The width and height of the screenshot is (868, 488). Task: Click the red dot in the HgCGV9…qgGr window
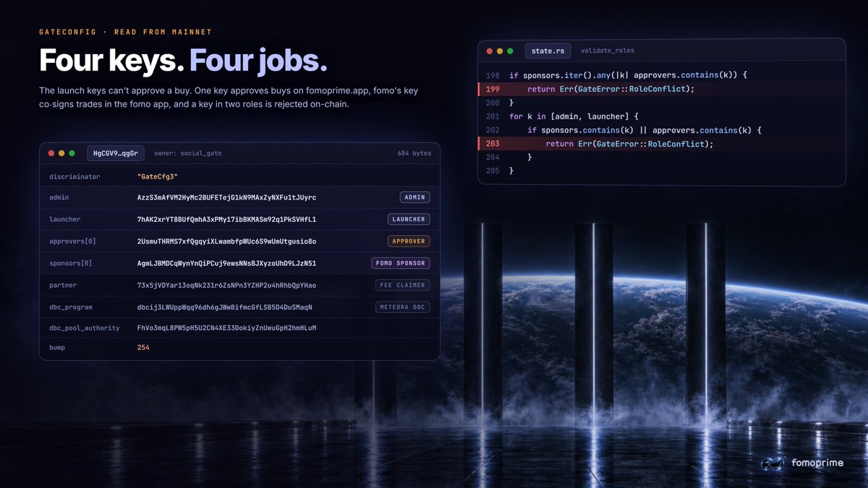point(51,153)
